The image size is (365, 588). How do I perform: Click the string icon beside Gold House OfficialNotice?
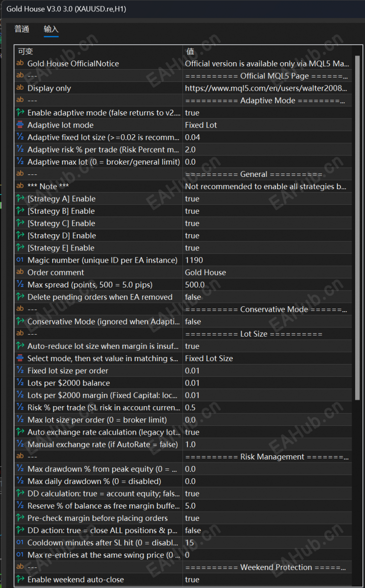point(20,63)
